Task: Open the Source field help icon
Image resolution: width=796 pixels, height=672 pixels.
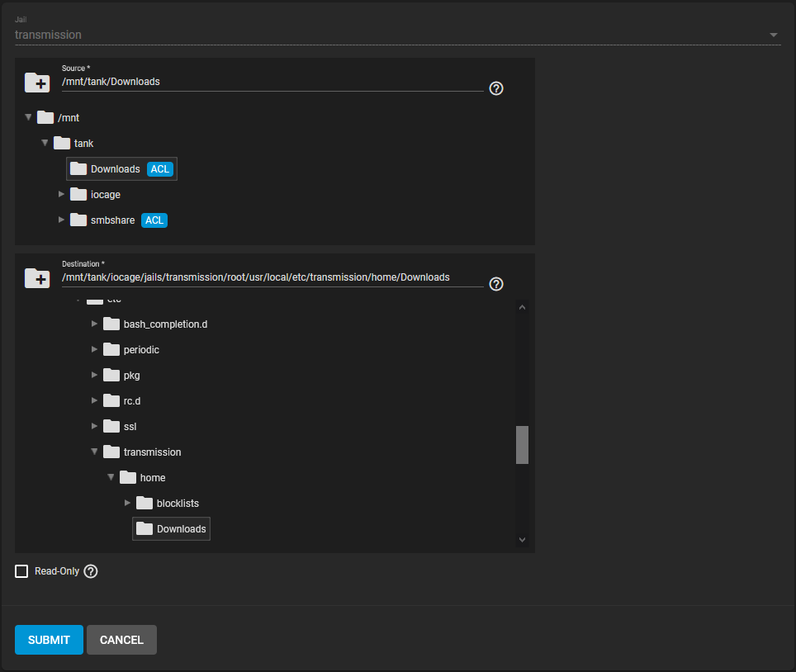Action: tap(496, 88)
